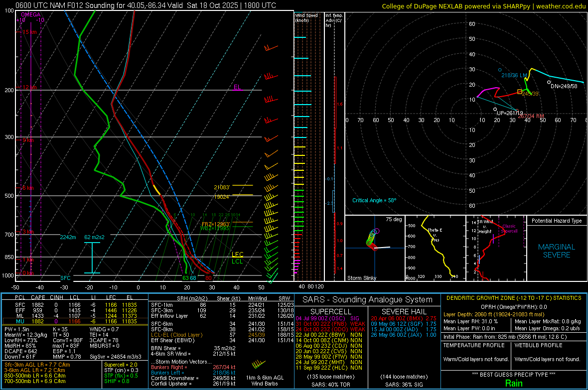Click the '3 km' height marker
Screen dimensions: 588x390
(28, 232)
